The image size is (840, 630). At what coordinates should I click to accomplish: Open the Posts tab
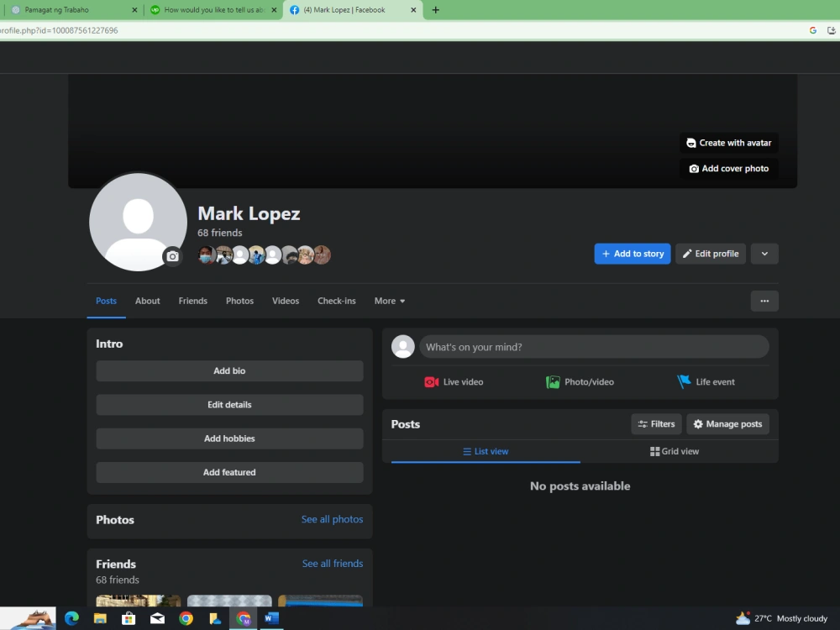106,301
